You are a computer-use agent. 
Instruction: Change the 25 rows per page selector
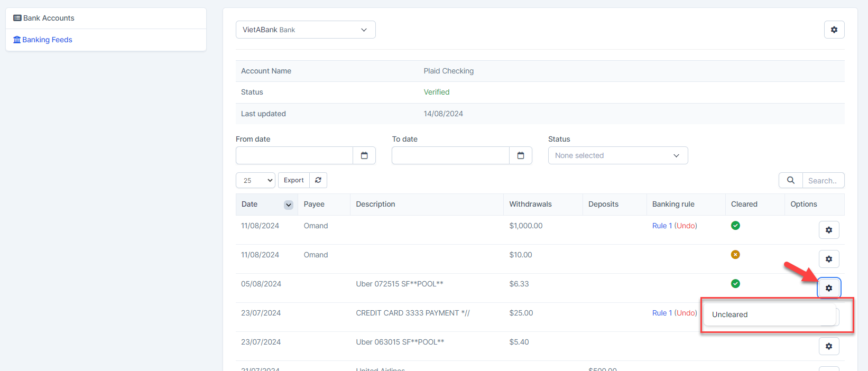click(255, 180)
